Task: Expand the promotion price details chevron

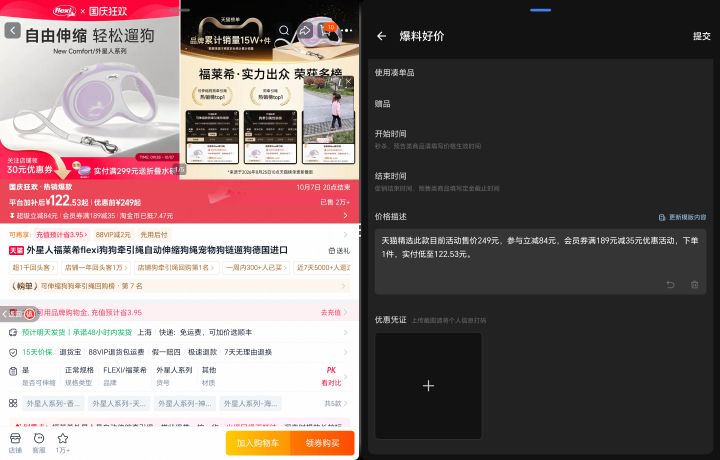Action: [345, 215]
